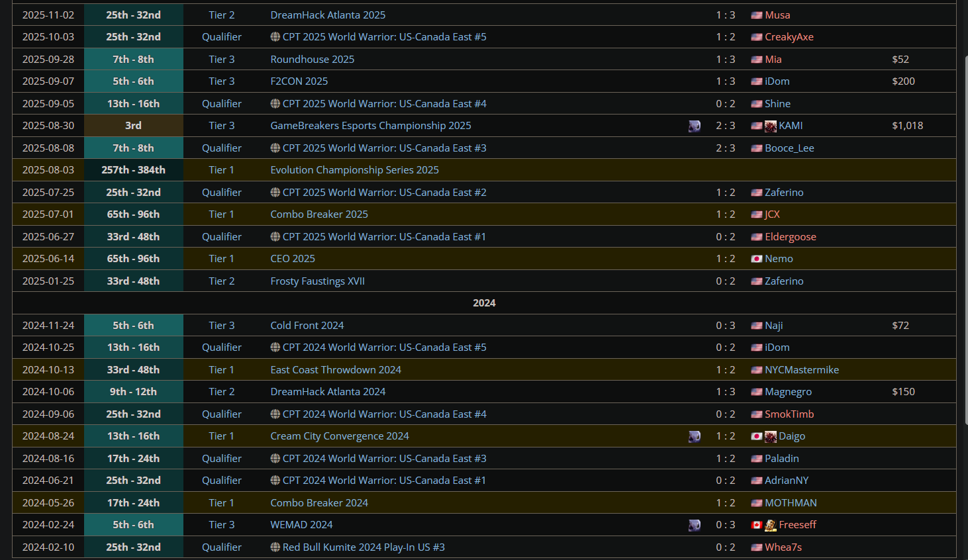Open the Frosty Faustings XVII tournament link
This screenshot has width=968, height=560.
pyautogui.click(x=317, y=281)
